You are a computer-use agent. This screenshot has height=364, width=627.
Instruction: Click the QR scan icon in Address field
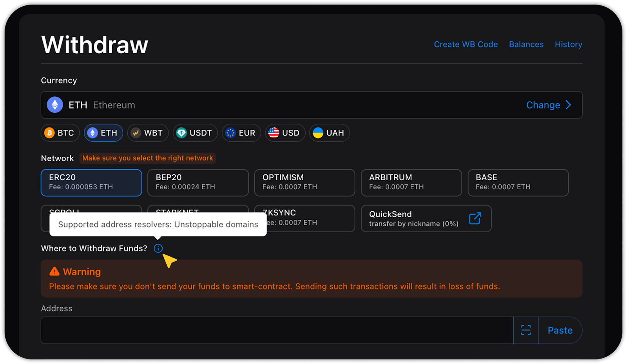pos(526,330)
